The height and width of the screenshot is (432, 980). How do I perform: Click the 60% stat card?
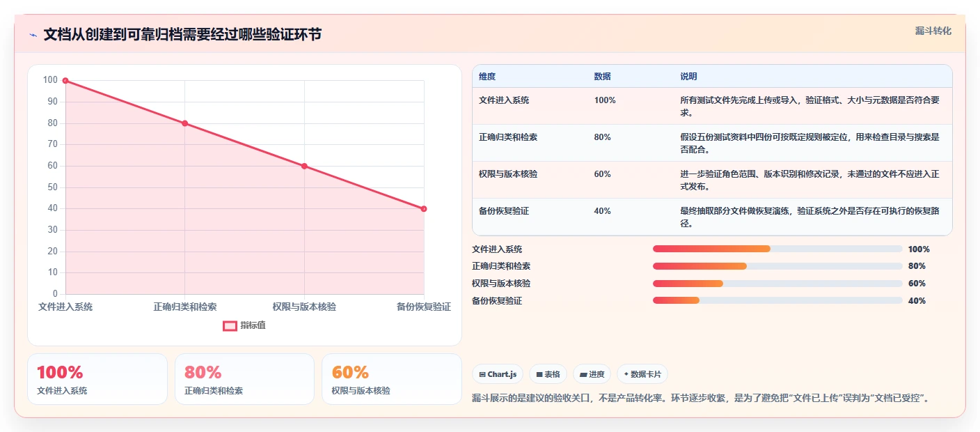392,379
